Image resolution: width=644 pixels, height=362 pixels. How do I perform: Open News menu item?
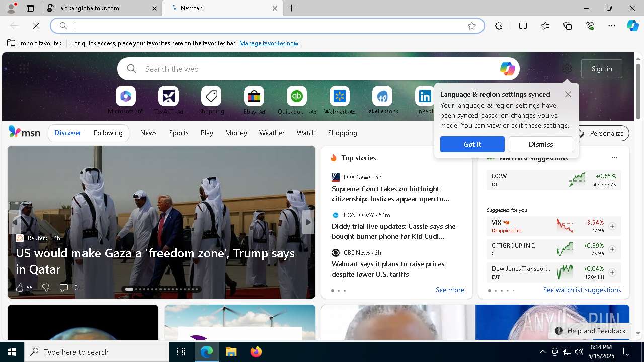tap(148, 133)
